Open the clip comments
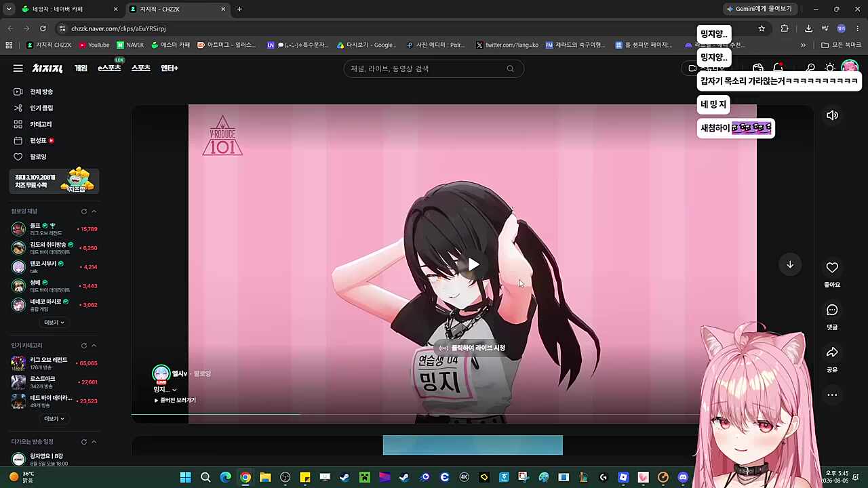Viewport: 868px width, 488px height. (832, 310)
